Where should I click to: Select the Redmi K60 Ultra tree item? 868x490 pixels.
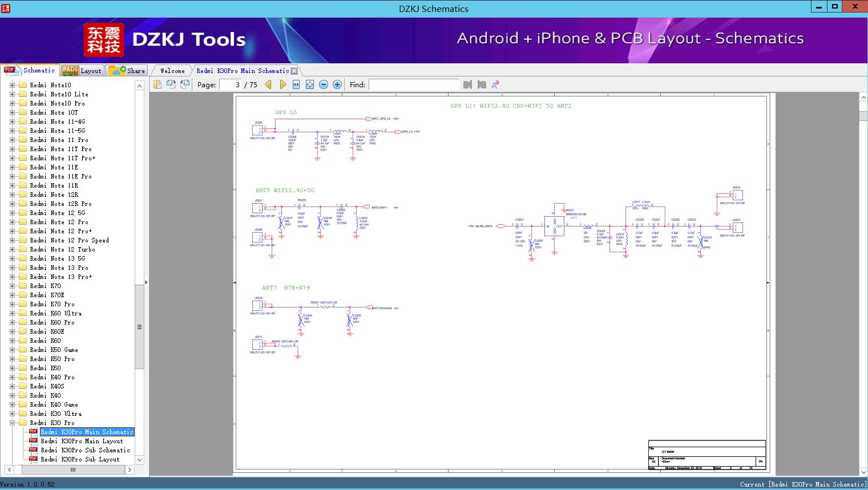click(x=55, y=313)
